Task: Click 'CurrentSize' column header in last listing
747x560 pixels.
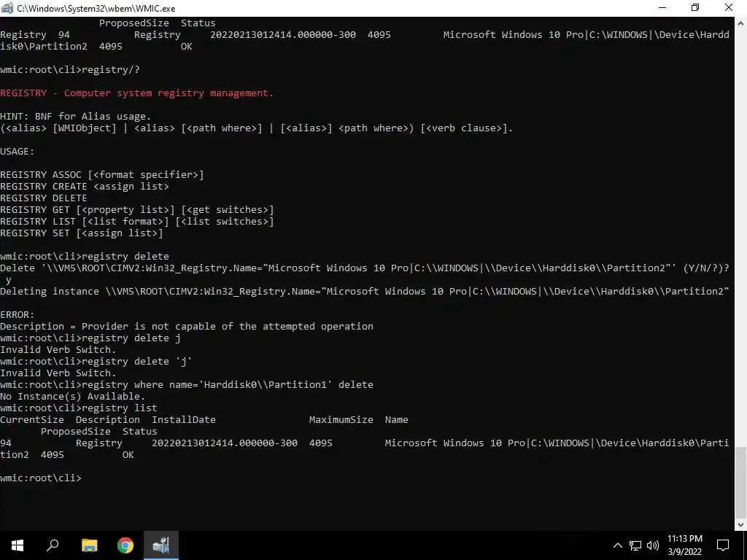Action: click(32, 419)
